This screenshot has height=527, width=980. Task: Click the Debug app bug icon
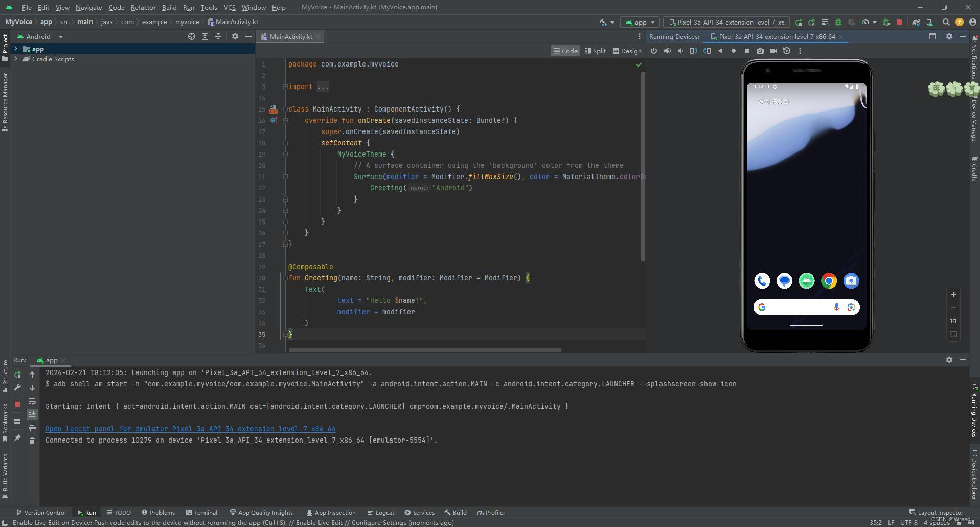tap(838, 23)
